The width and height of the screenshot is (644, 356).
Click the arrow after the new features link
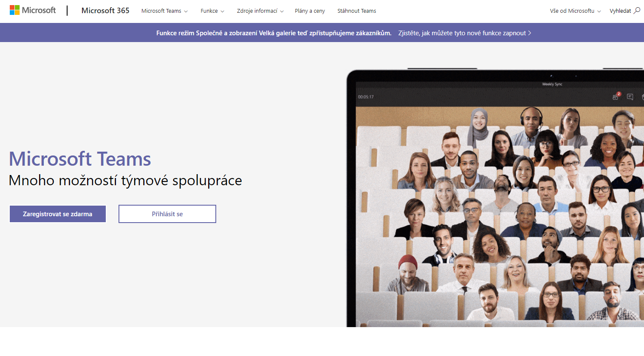530,33
